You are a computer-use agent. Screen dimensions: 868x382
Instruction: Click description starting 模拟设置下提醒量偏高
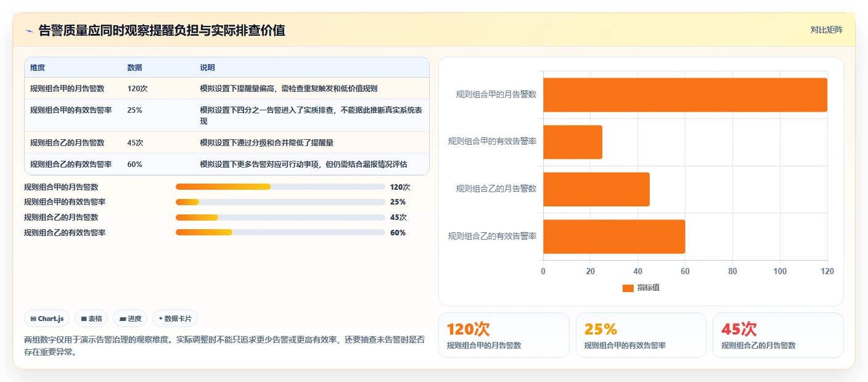click(x=289, y=89)
